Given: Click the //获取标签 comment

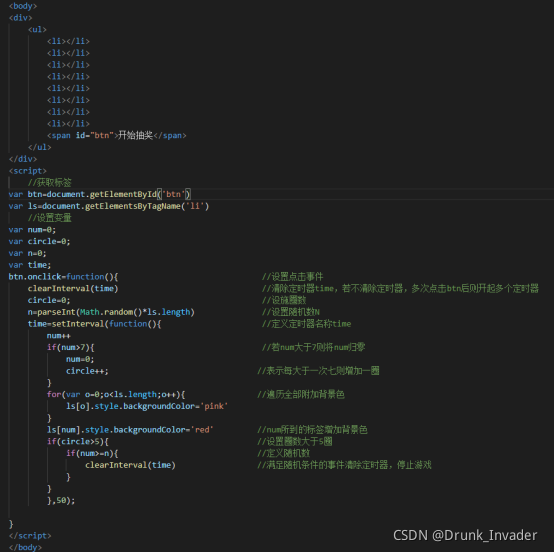Looking at the screenshot, I should (49, 182).
